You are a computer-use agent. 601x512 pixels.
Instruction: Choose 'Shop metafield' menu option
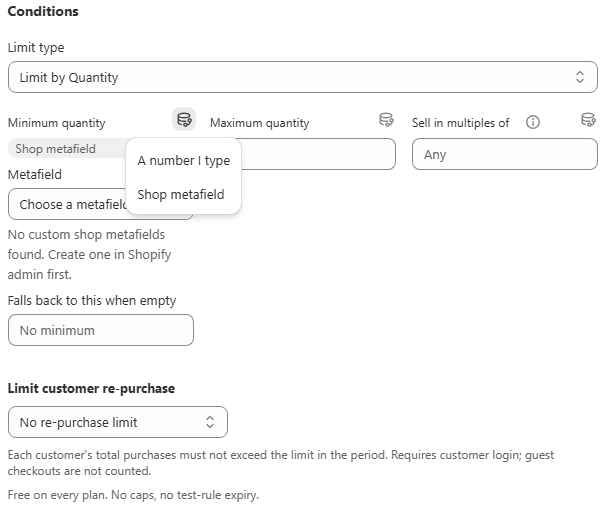pyautogui.click(x=184, y=194)
